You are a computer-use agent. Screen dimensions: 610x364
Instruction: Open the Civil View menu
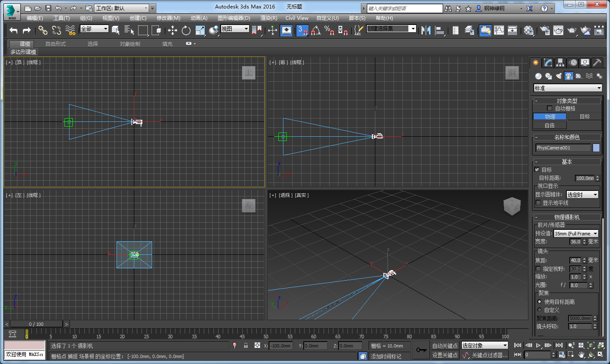(297, 18)
